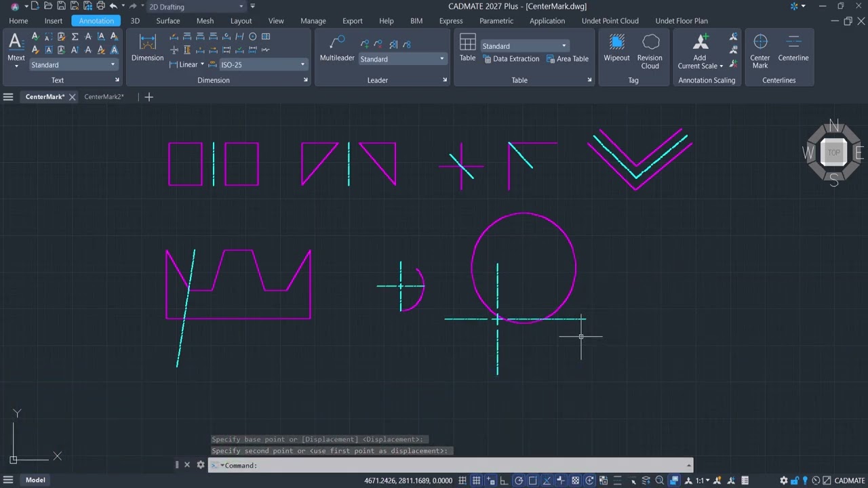Image resolution: width=868 pixels, height=488 pixels.
Task: Create an Area Table
Action: [x=567, y=59]
